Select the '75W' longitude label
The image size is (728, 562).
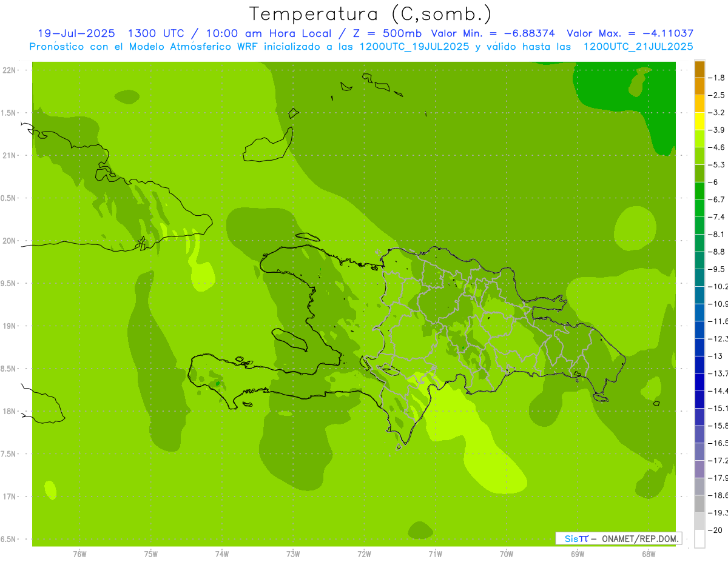150,554
